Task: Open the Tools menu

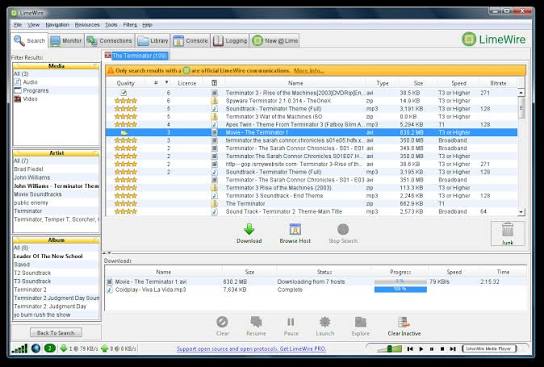Action: point(111,25)
